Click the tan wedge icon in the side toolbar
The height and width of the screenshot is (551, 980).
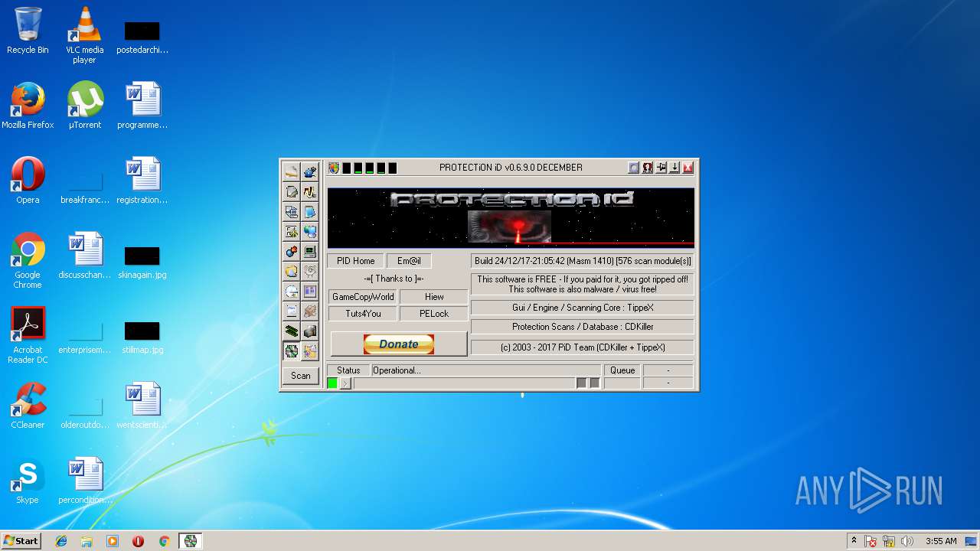(292, 171)
